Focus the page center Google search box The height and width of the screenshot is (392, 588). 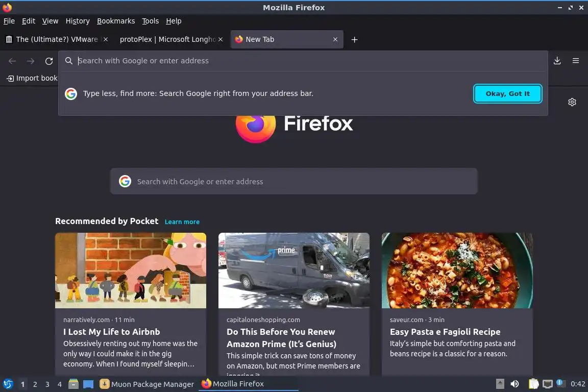(x=293, y=181)
